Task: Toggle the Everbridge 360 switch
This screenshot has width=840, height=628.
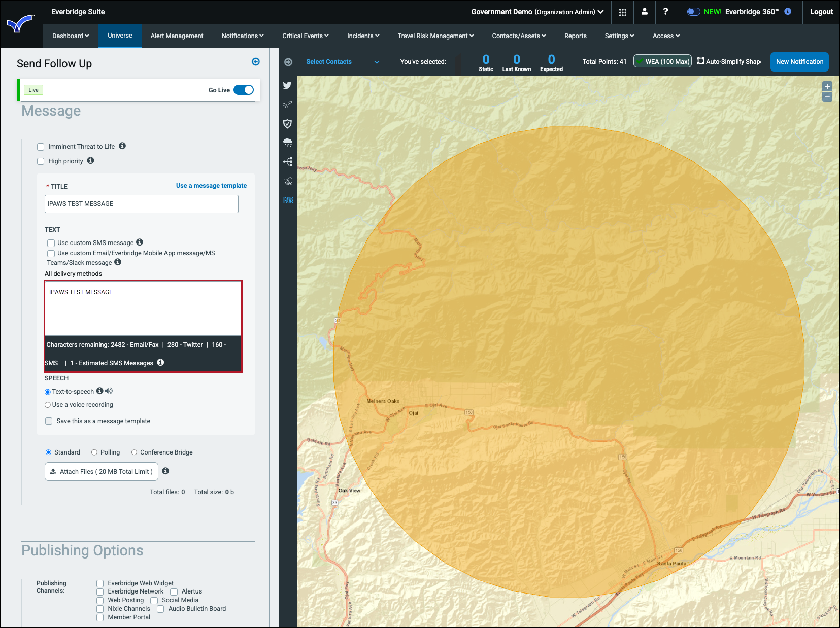Action: click(x=693, y=12)
